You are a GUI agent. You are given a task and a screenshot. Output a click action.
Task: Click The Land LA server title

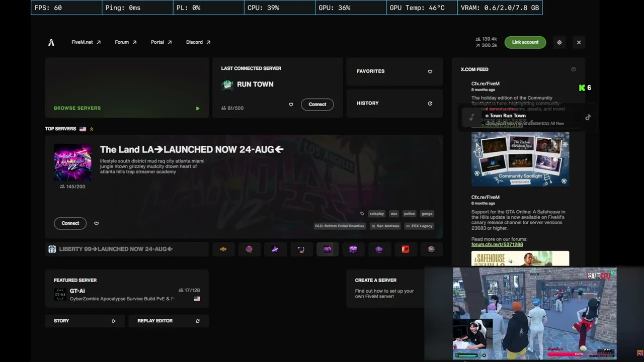(x=192, y=149)
